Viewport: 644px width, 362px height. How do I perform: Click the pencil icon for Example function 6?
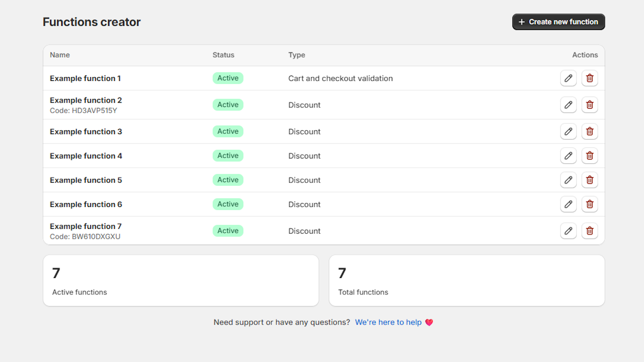coord(568,204)
